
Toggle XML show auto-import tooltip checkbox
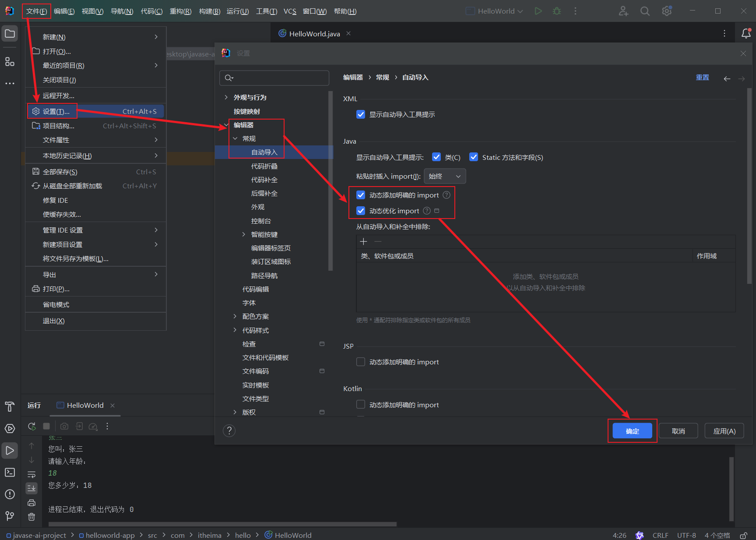(x=361, y=114)
